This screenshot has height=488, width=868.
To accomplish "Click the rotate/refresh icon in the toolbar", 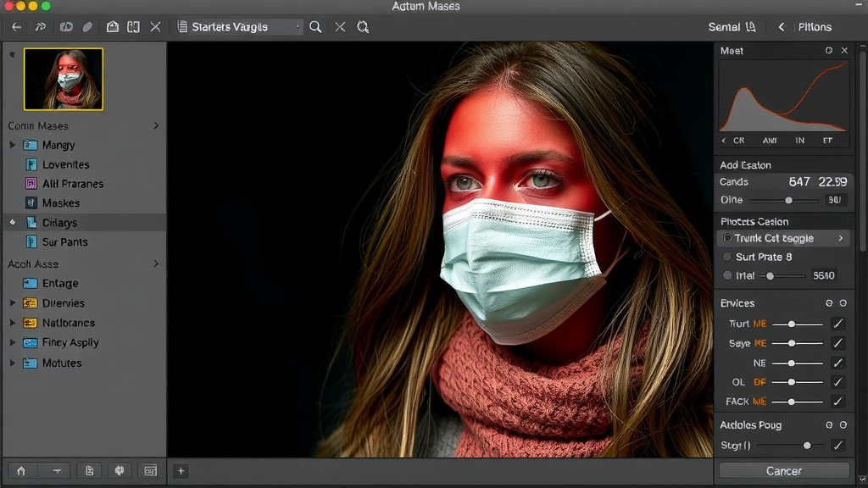I will [363, 26].
